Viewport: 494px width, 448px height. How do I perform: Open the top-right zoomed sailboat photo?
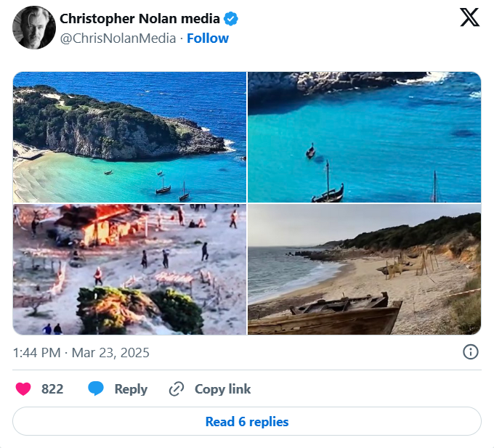(364, 137)
